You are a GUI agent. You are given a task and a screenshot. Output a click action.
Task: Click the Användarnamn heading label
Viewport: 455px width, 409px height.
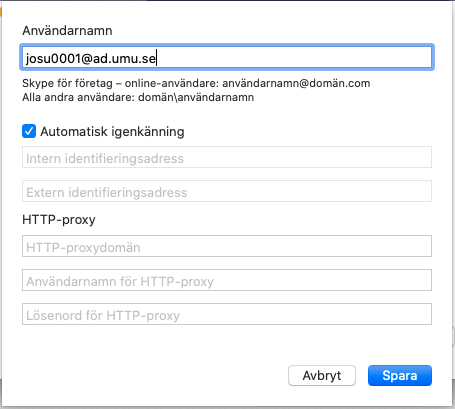(x=67, y=31)
